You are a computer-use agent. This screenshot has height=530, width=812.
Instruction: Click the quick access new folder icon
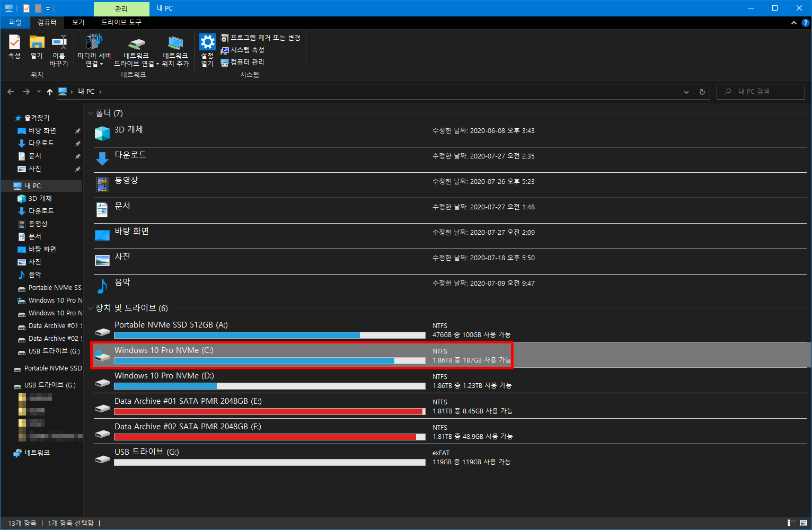38,8
